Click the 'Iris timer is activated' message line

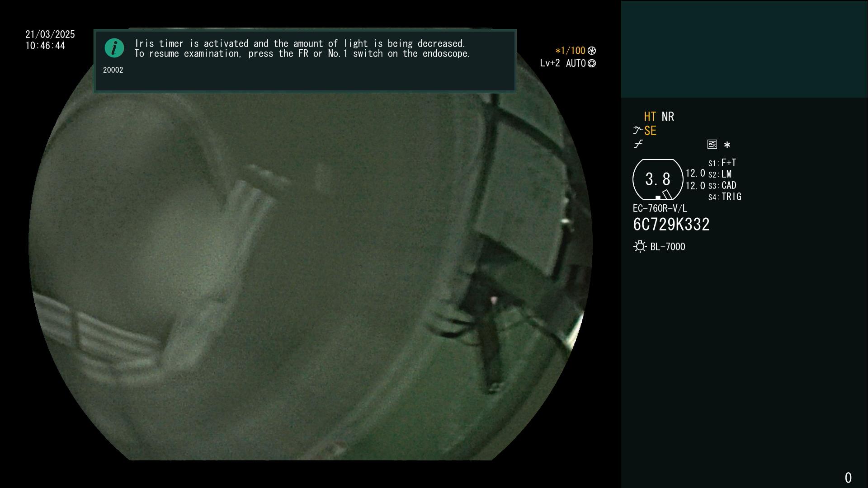(300, 43)
